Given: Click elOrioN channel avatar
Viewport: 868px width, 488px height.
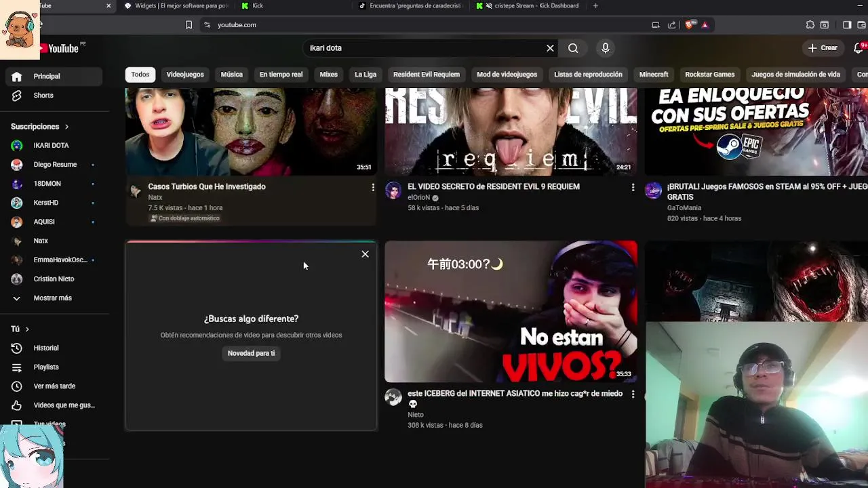Looking at the screenshot, I should pyautogui.click(x=393, y=190).
